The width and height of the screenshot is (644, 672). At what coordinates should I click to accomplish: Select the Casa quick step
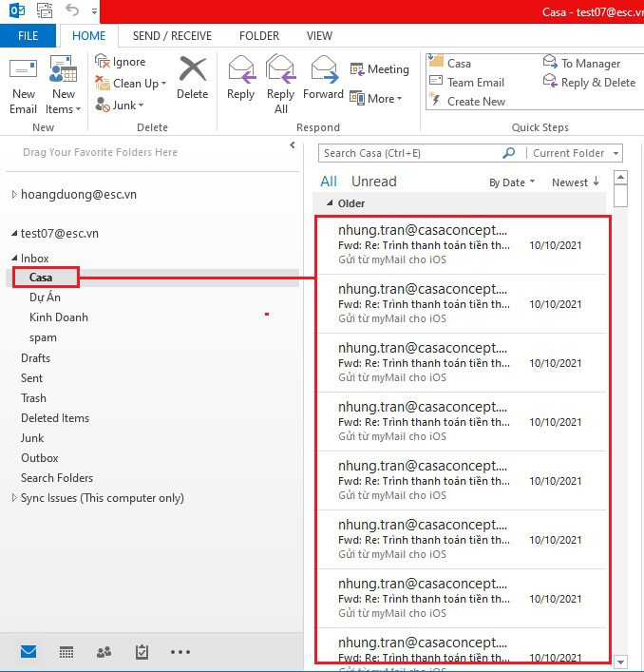pyautogui.click(x=449, y=63)
